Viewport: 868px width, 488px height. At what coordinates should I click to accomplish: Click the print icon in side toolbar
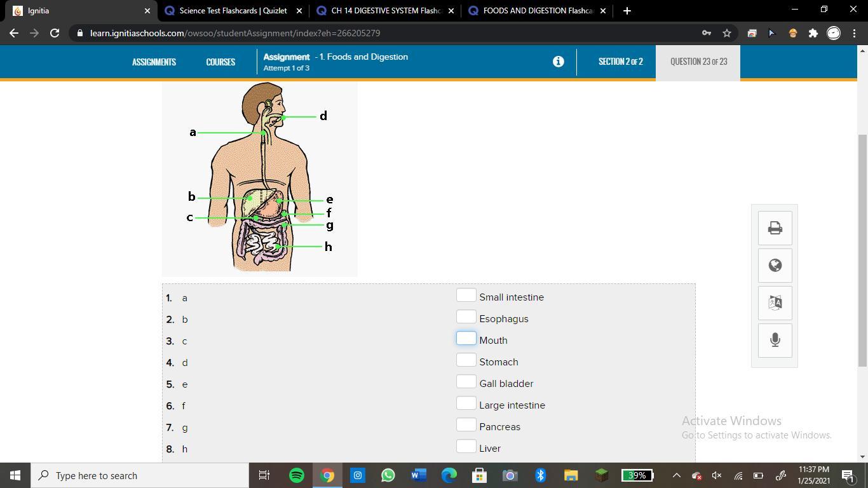tap(775, 228)
